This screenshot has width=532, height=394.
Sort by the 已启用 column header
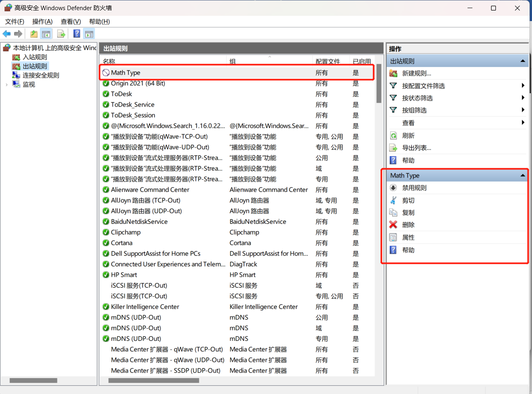pyautogui.click(x=362, y=61)
